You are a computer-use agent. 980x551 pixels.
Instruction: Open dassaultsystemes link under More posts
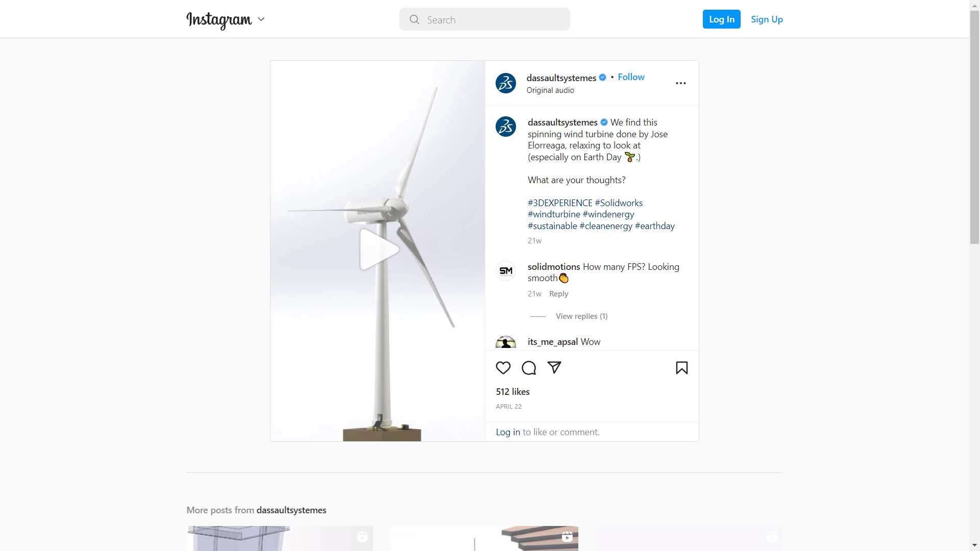click(x=291, y=510)
